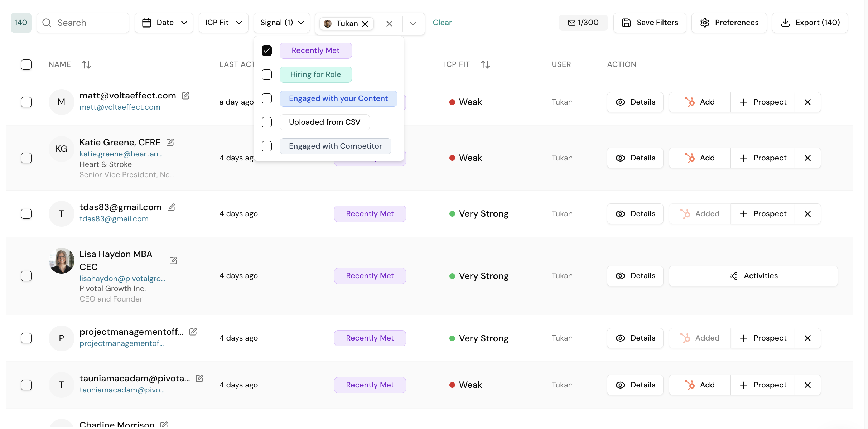Expand the user filter chevron

[x=413, y=24]
